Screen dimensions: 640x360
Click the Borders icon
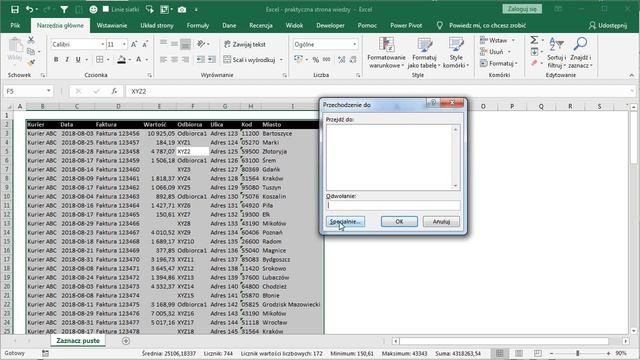pos(100,60)
